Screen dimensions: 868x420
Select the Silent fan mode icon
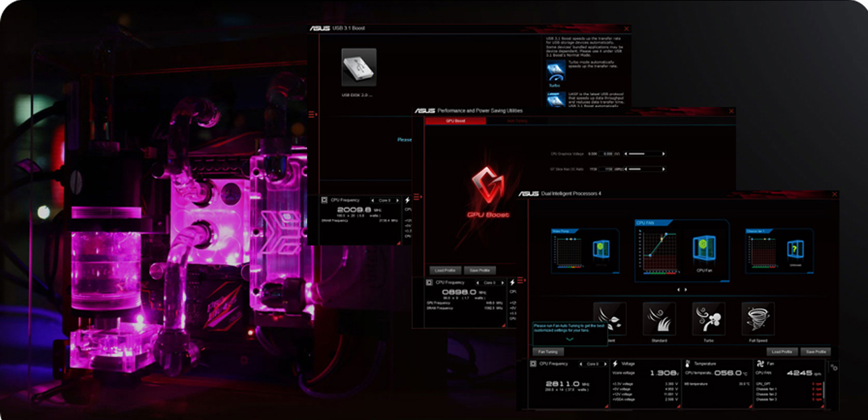610,319
